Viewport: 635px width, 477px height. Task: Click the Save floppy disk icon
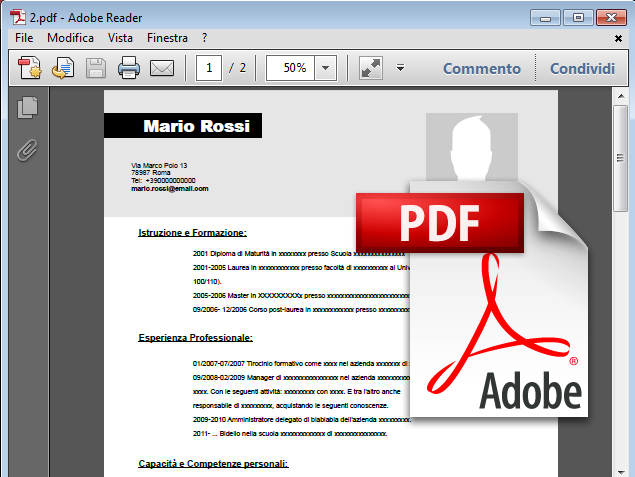tap(96, 68)
